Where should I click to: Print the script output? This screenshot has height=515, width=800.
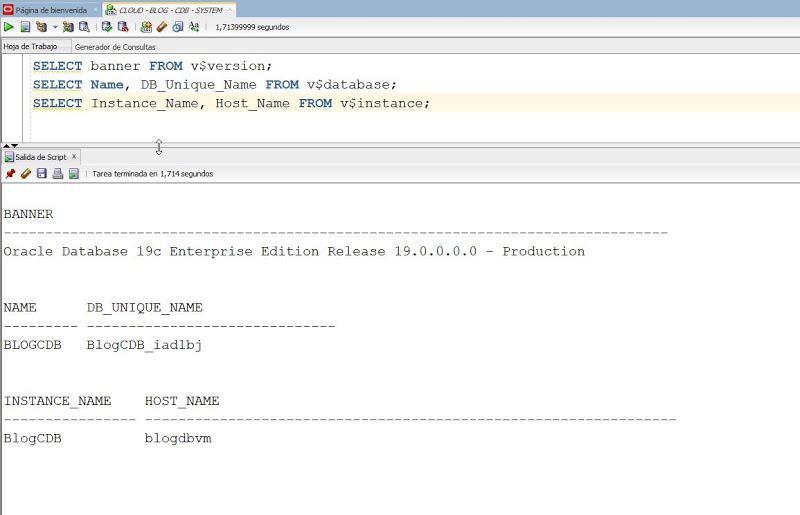pos(58,174)
